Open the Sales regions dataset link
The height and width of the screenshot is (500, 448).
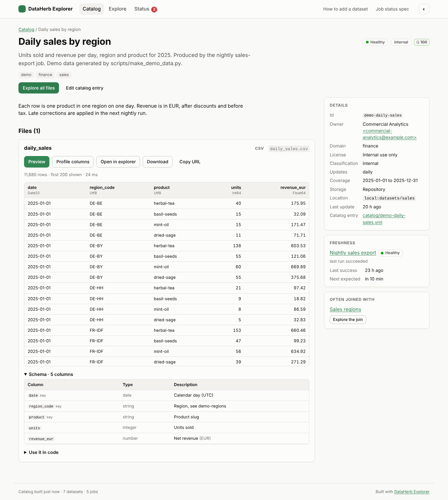pos(345,309)
